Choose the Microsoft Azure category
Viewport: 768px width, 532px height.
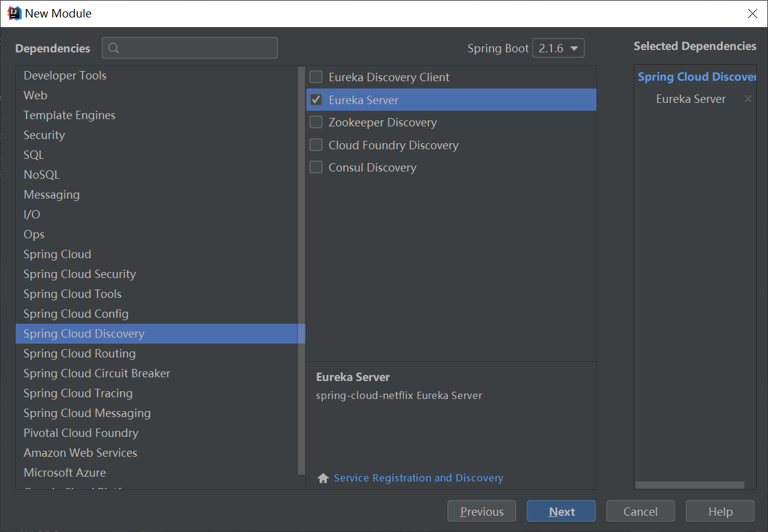[156, 472]
